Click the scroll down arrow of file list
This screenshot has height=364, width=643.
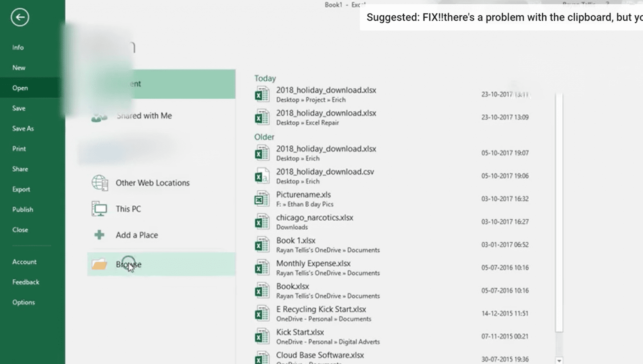tap(559, 360)
